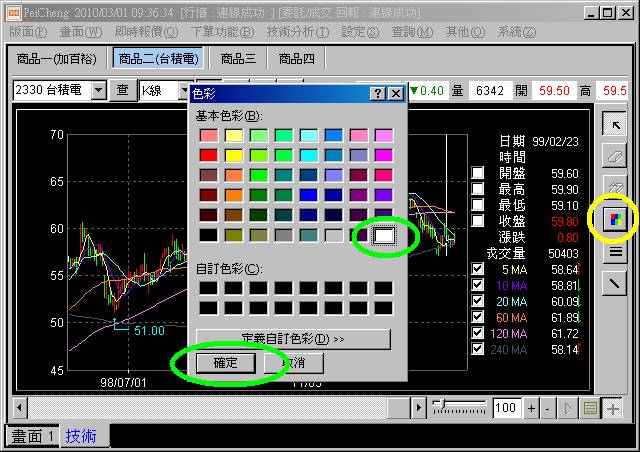Uncheck the 5 MA checkbox

[x=478, y=269]
